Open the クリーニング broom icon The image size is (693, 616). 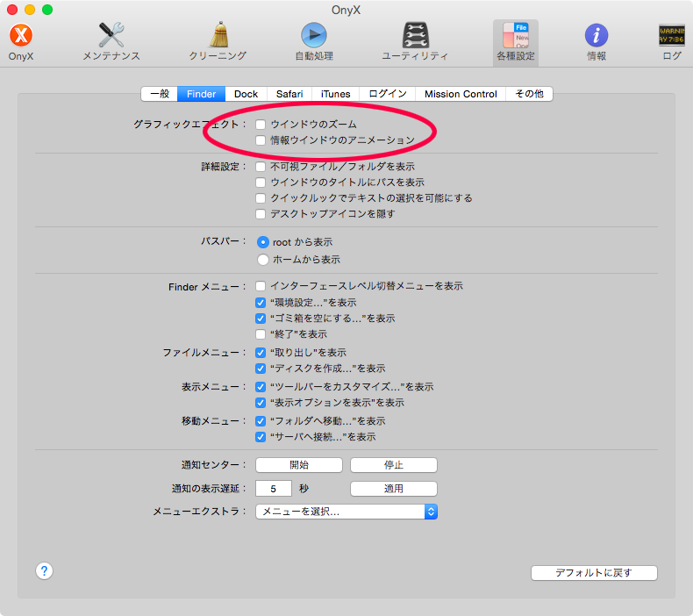pos(218,35)
